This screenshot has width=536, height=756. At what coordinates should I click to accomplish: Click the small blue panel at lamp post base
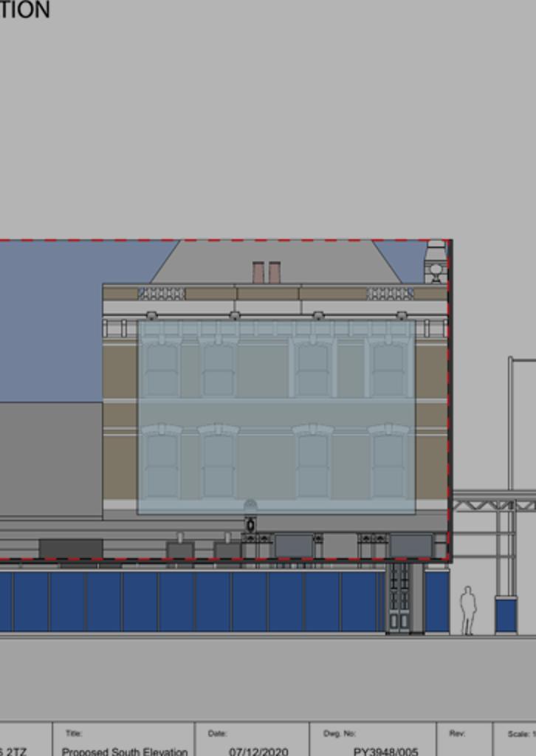pyautogui.click(x=506, y=615)
